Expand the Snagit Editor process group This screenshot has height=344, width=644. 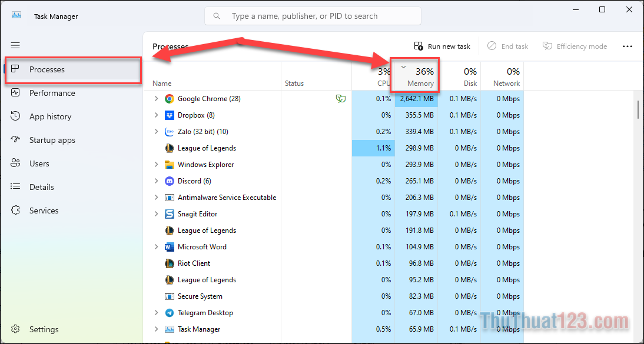point(156,213)
